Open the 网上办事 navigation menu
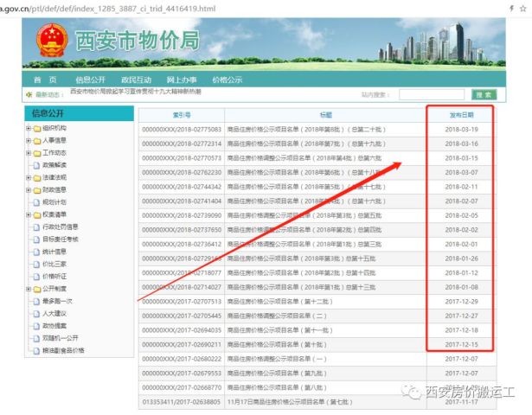 pyautogui.click(x=182, y=80)
